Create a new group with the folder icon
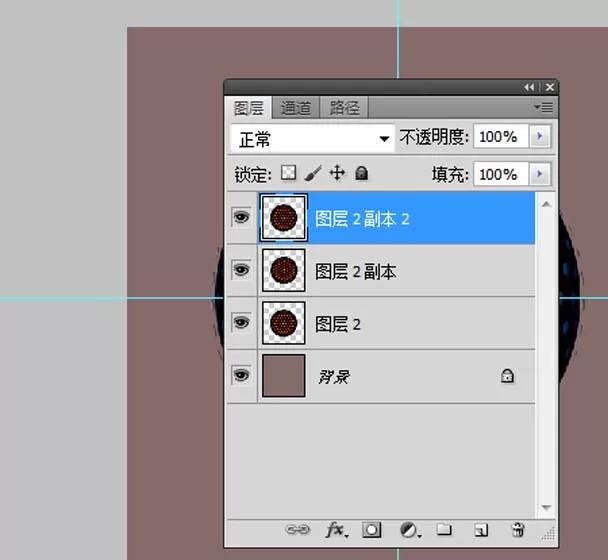 444,529
